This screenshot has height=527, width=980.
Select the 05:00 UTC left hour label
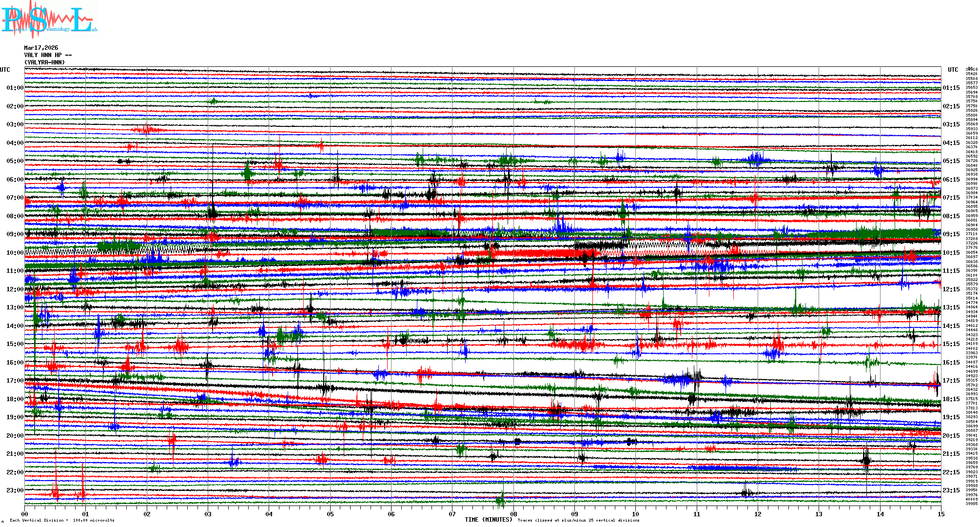click(x=15, y=161)
